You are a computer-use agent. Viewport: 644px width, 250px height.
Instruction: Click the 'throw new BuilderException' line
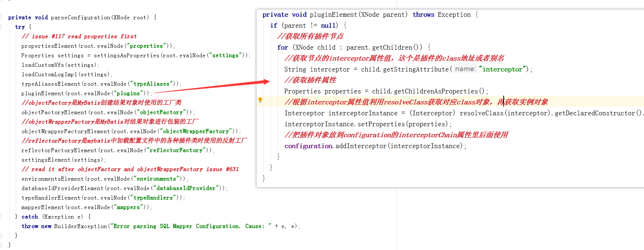[x=161, y=226]
